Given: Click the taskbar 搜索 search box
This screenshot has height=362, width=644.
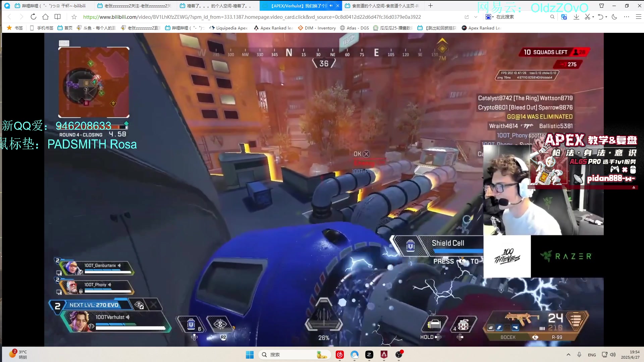Looking at the screenshot, I should (294, 355).
